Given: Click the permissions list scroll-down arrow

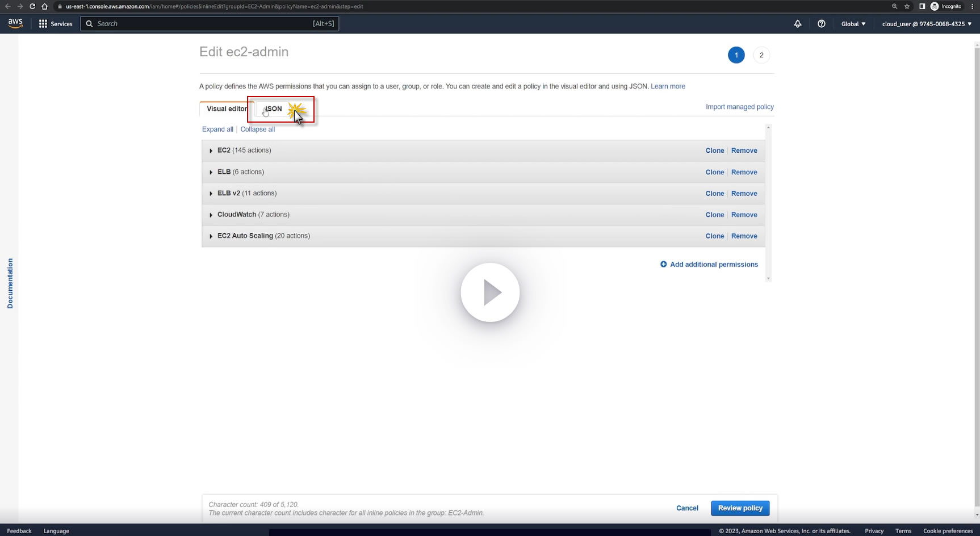Looking at the screenshot, I should click(768, 278).
